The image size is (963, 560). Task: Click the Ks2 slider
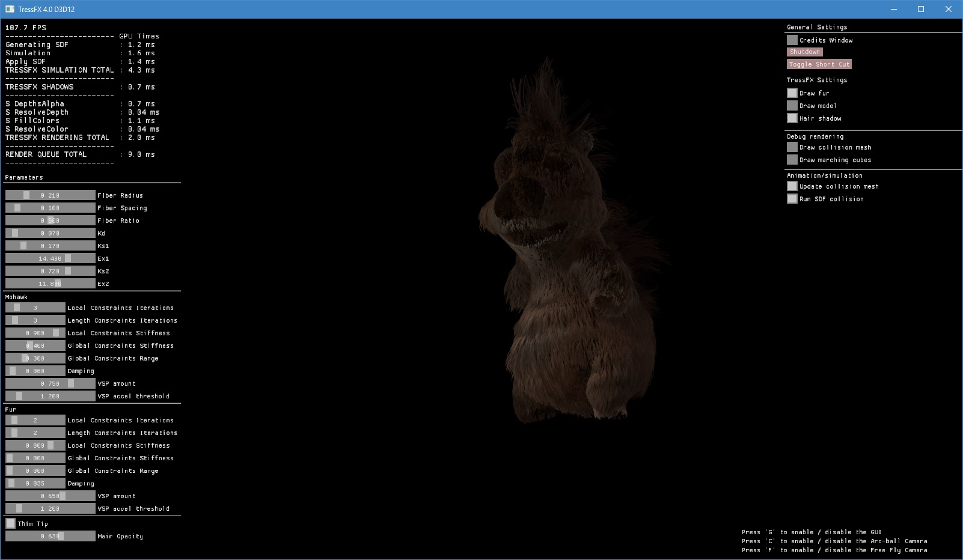click(50, 271)
